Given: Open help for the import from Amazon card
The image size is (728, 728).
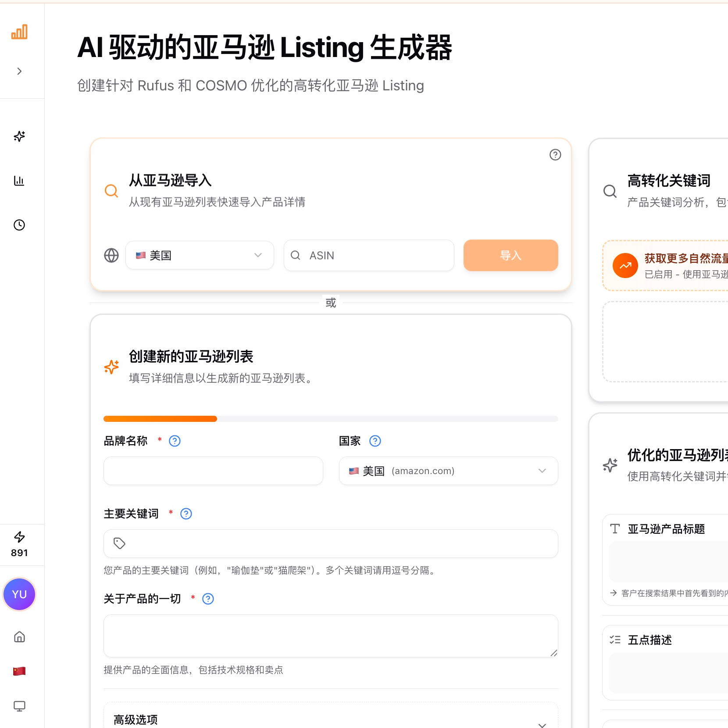Looking at the screenshot, I should (555, 155).
